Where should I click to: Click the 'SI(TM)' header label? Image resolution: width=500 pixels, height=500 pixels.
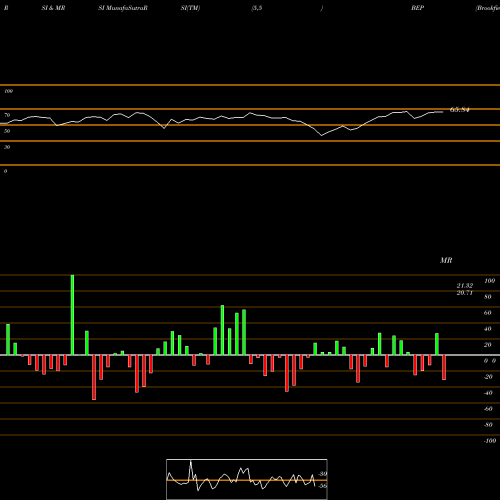(190, 8)
